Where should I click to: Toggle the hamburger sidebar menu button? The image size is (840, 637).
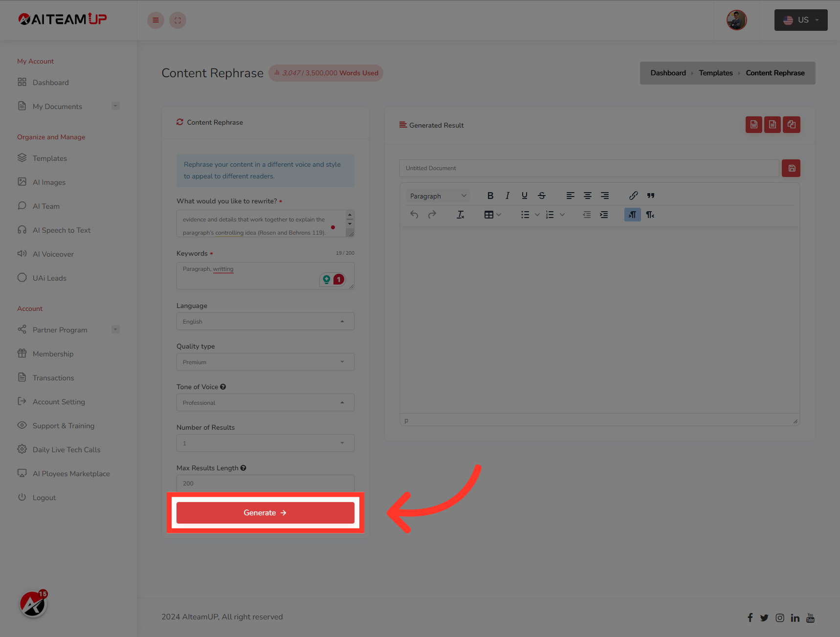click(155, 20)
